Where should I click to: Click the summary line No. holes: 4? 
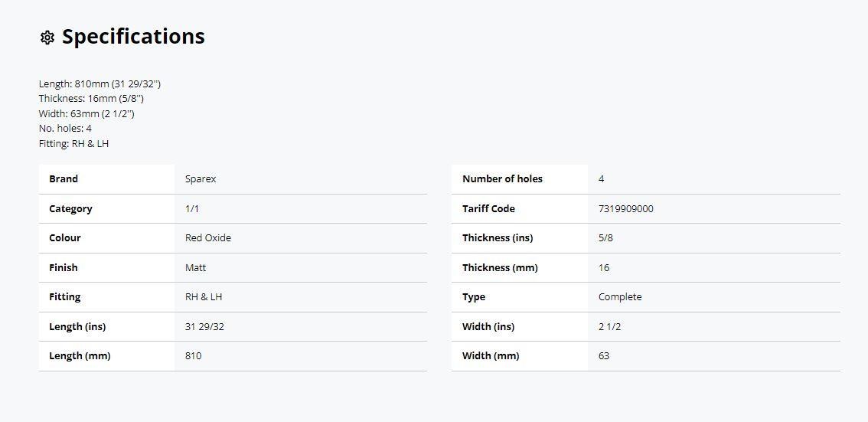[65, 129]
